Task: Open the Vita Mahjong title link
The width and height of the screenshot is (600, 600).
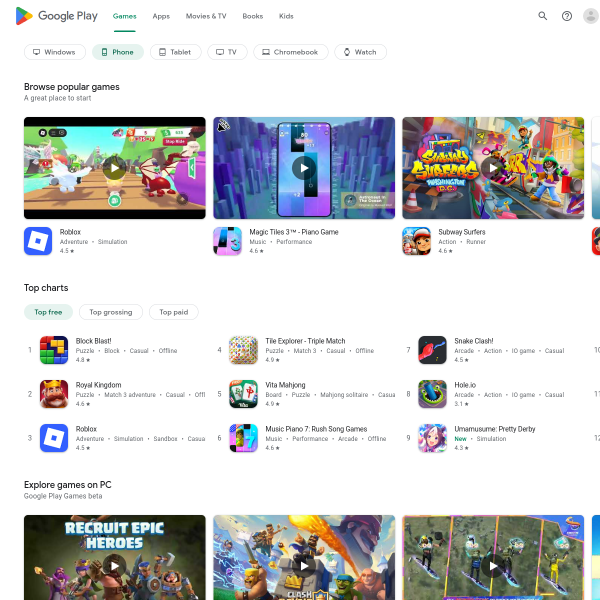Action: point(285,385)
